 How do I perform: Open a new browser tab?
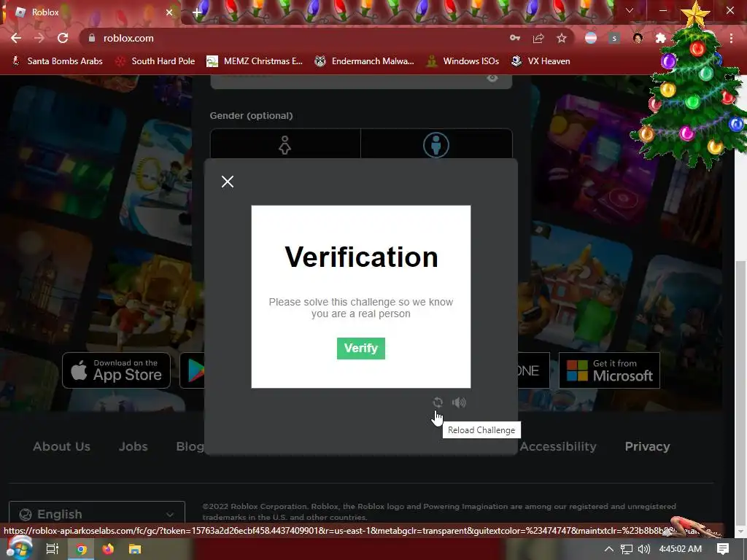click(197, 12)
